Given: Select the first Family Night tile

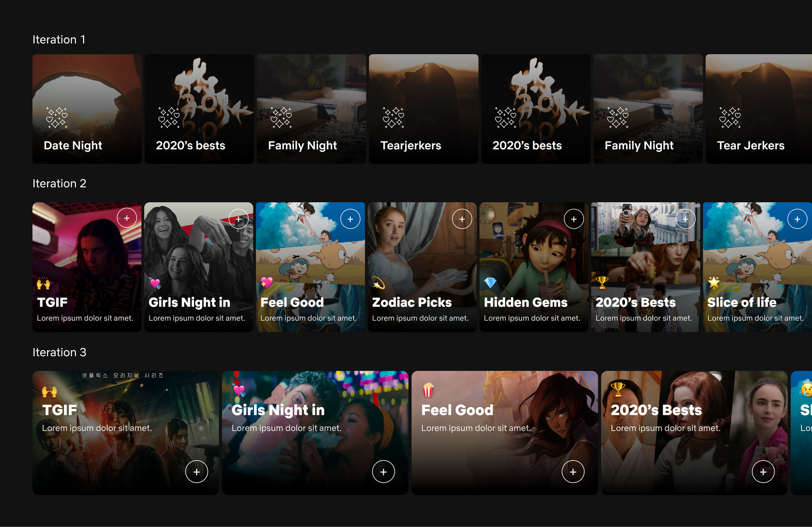Looking at the screenshot, I should (311, 109).
